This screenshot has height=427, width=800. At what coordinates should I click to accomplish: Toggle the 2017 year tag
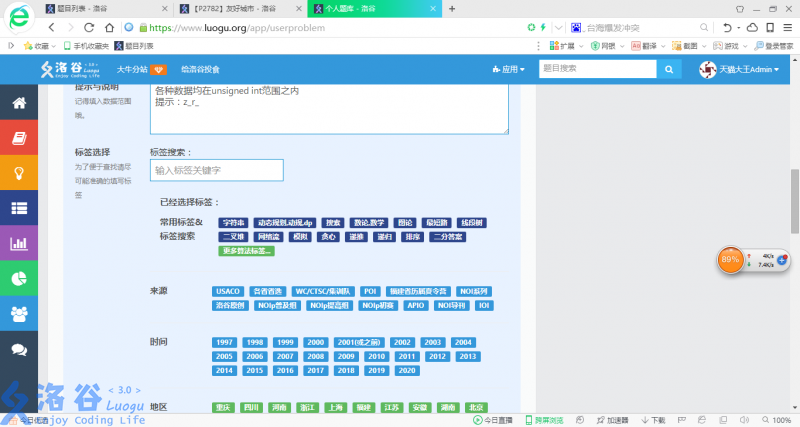tap(316, 370)
